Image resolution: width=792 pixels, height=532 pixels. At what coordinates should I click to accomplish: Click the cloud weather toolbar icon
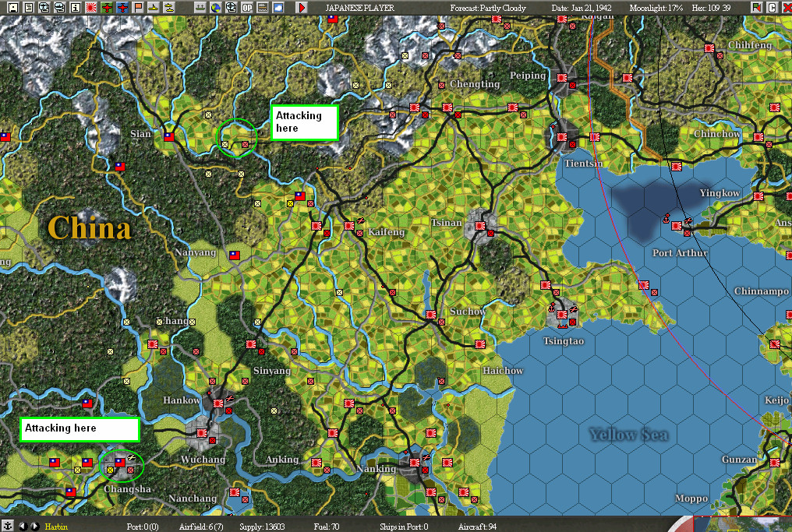click(278, 7)
